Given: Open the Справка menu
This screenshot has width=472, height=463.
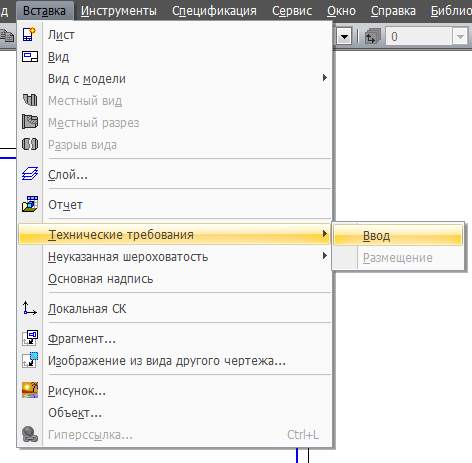Looking at the screenshot, I should pos(393,11).
